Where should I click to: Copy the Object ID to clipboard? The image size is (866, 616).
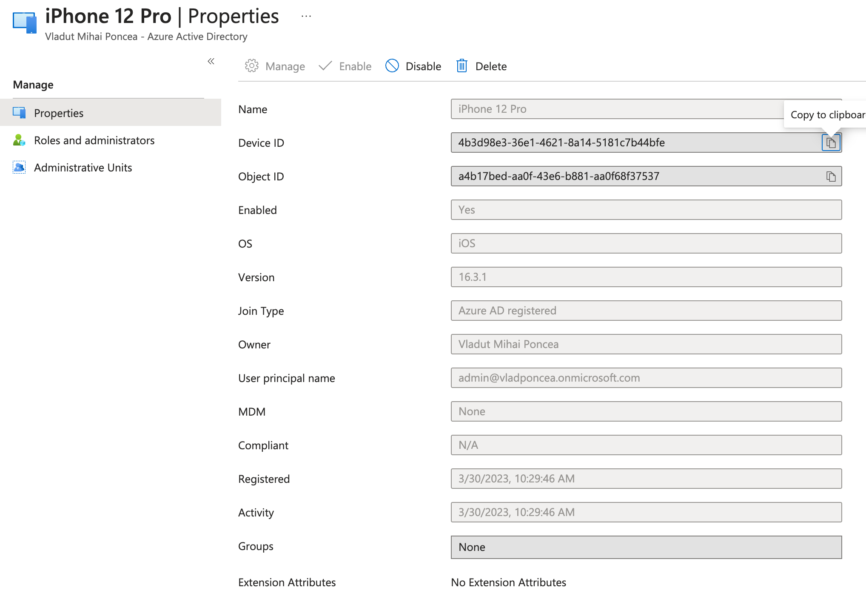pos(831,177)
